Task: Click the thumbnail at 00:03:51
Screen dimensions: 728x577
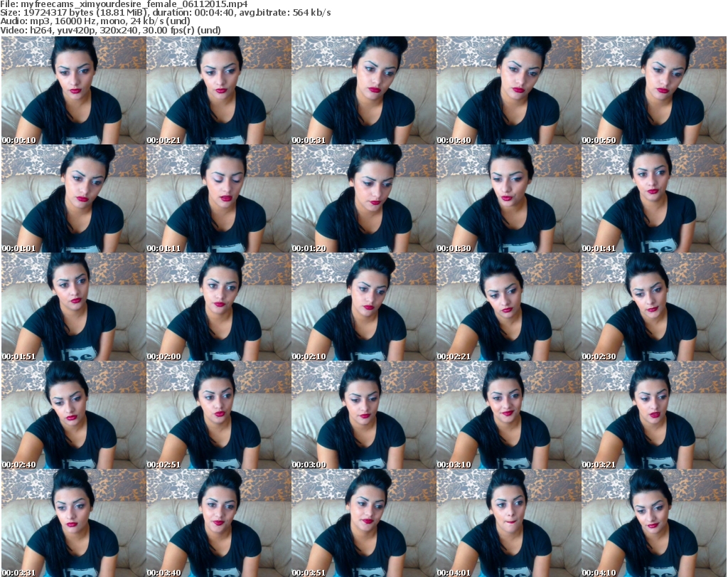Action: [x=363, y=522]
